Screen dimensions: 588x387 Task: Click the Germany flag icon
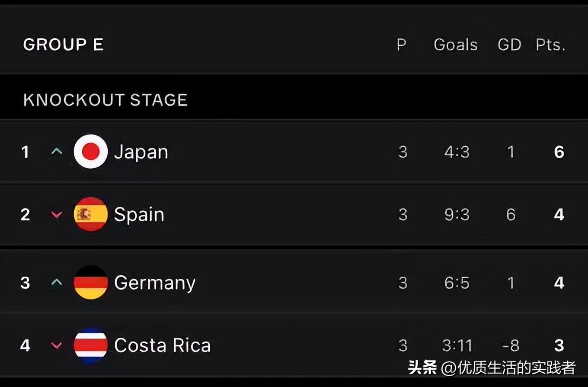coord(90,283)
